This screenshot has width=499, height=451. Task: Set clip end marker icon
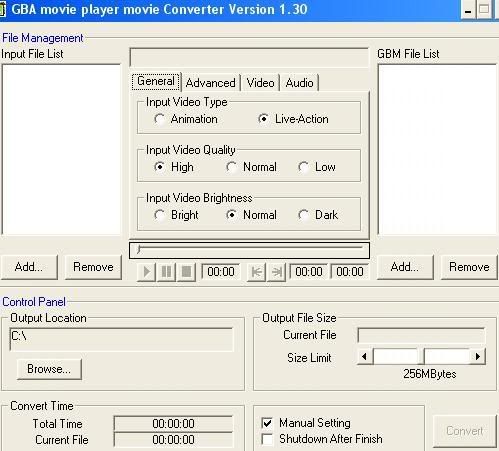[x=276, y=272]
